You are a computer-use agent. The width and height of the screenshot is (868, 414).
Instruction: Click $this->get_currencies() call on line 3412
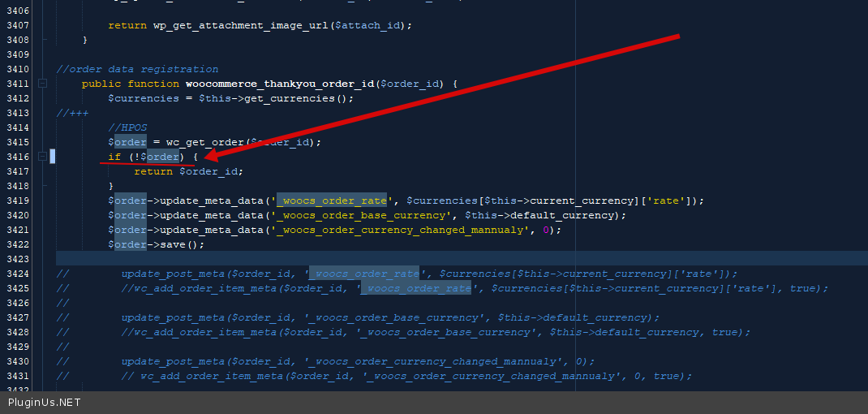[276, 98]
